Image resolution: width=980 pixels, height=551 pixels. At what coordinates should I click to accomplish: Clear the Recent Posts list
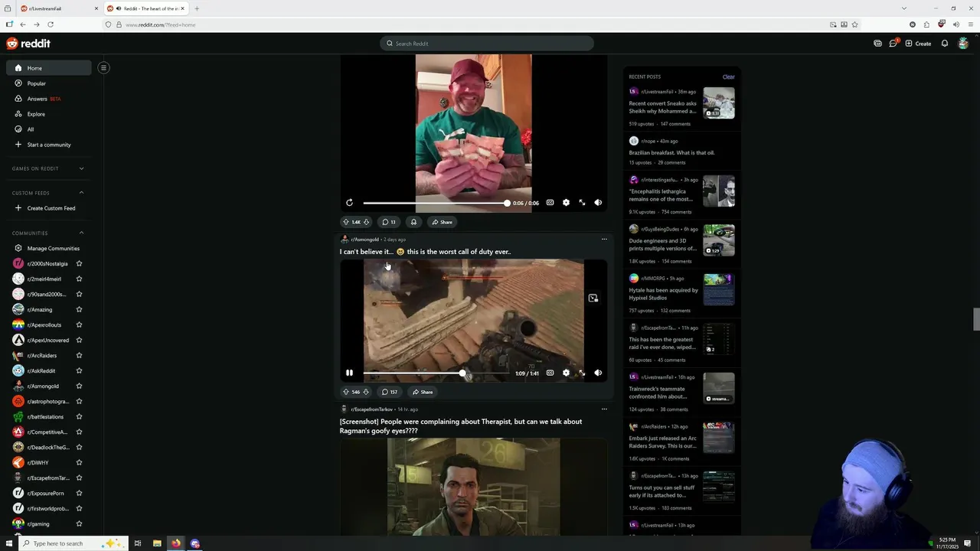tap(728, 77)
